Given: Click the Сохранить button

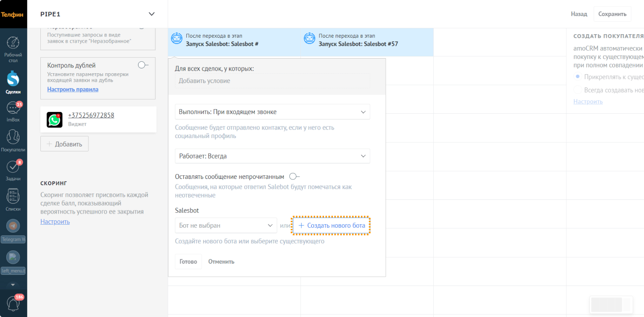Looking at the screenshot, I should click(x=612, y=14).
